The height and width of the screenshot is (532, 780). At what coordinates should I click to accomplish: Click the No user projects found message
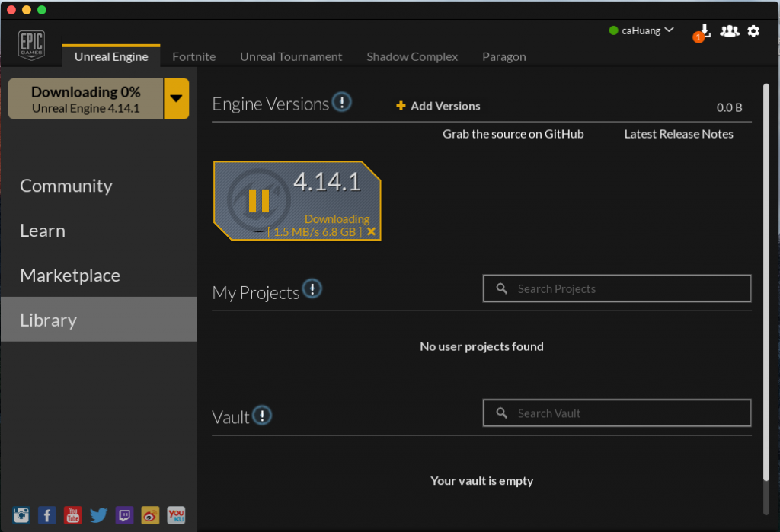pyautogui.click(x=481, y=346)
